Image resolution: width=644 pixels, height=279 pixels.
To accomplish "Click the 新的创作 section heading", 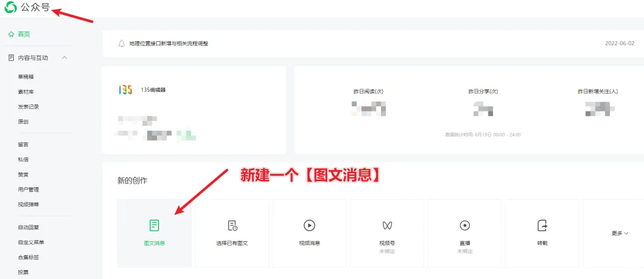I will (x=132, y=181).
